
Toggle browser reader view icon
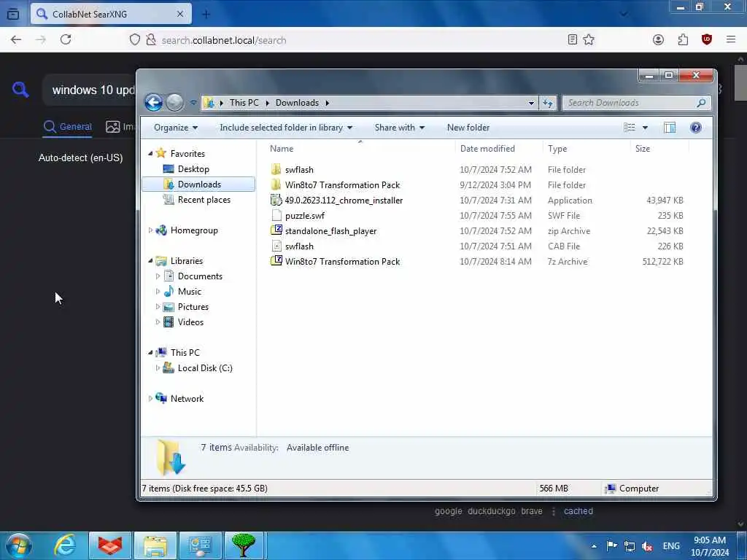coord(573,40)
